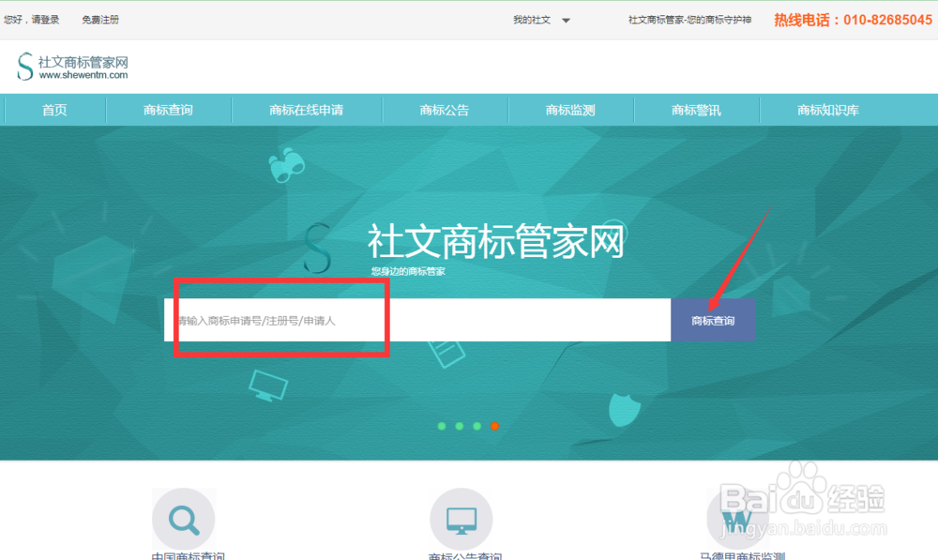Open the magnifier icon for 中国商标查询
The height and width of the screenshot is (560, 938).
coord(184,520)
